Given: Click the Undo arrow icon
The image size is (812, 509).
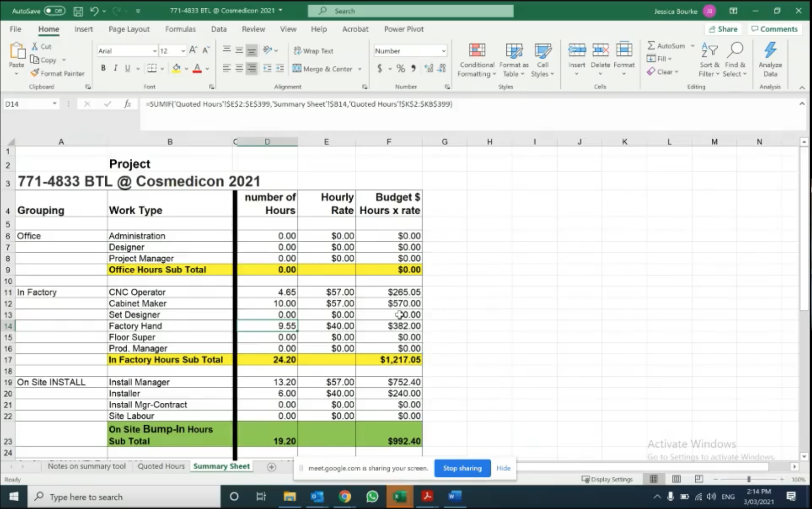Looking at the screenshot, I should coord(94,11).
